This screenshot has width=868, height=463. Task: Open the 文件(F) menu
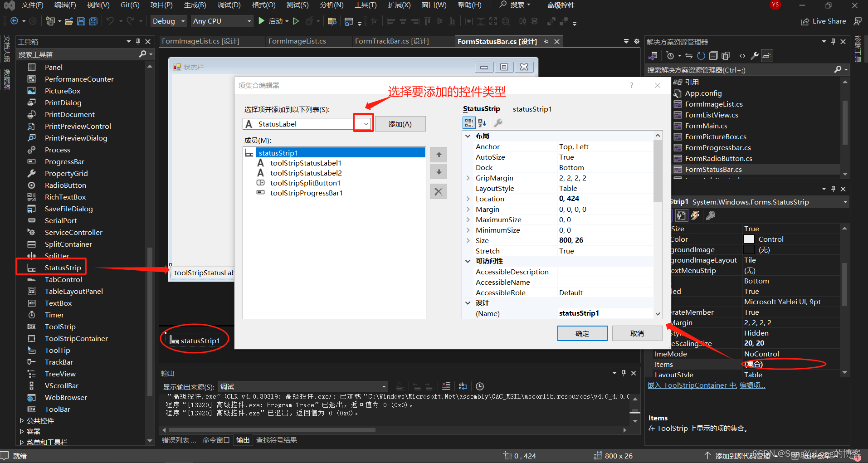(33, 5)
